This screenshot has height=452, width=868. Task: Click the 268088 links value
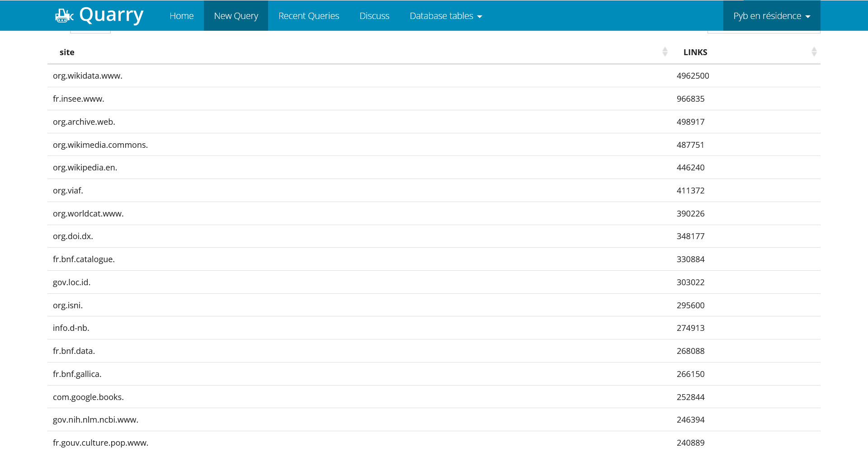coord(690,351)
